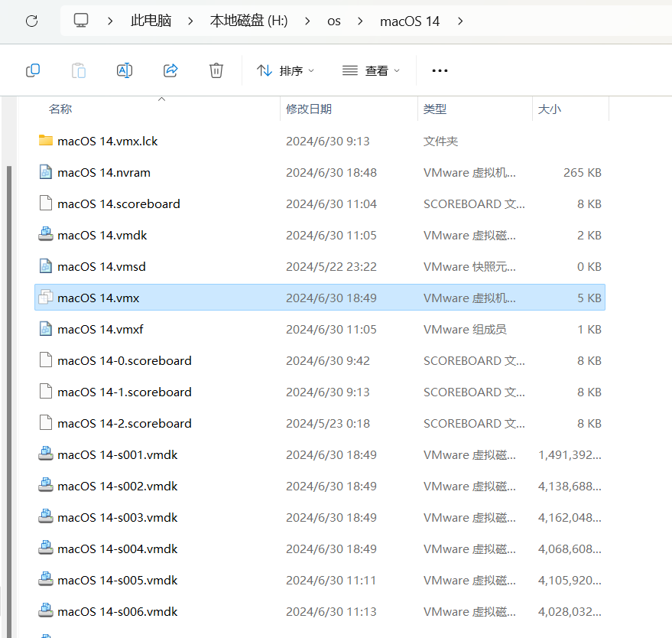This screenshot has width=672, height=638.
Task: Open the 排序 sort dropdown
Action: (x=285, y=70)
